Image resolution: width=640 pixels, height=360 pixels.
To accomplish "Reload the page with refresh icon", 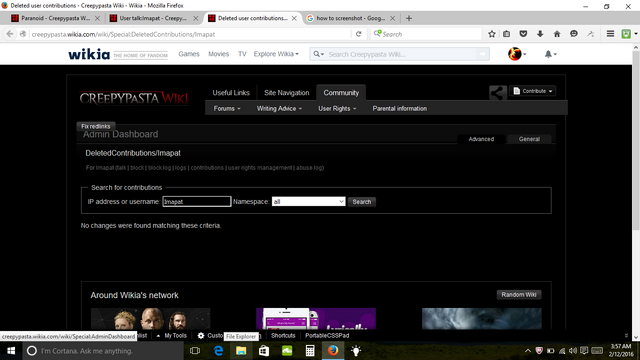I will 358,34.
